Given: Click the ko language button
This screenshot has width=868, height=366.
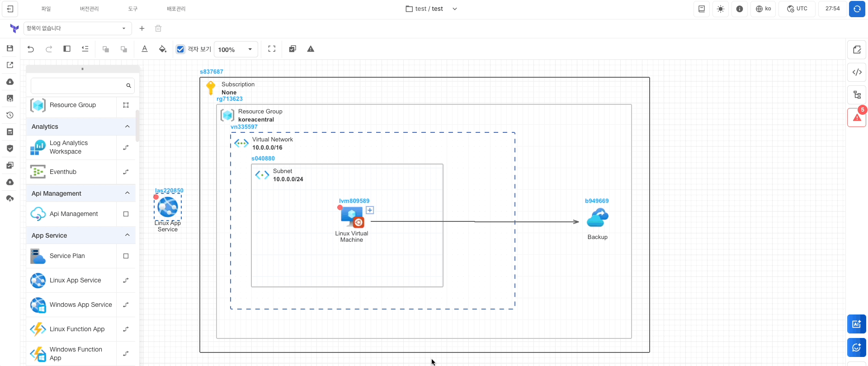Looking at the screenshot, I should tap(764, 9).
